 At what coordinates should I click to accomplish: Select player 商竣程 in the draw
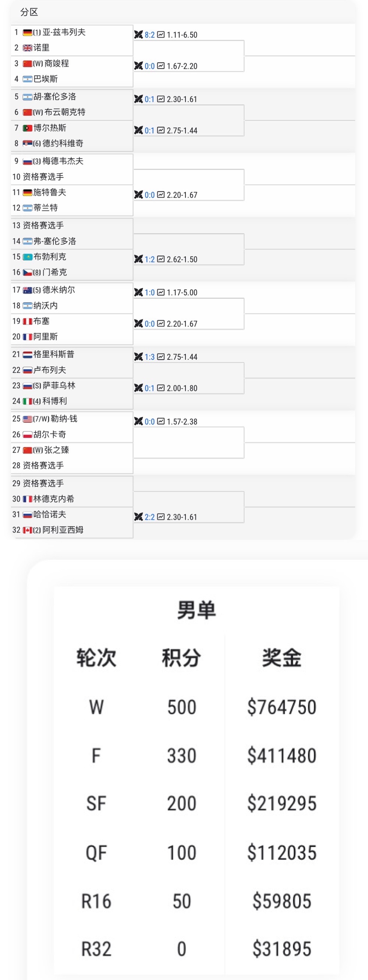click(57, 64)
